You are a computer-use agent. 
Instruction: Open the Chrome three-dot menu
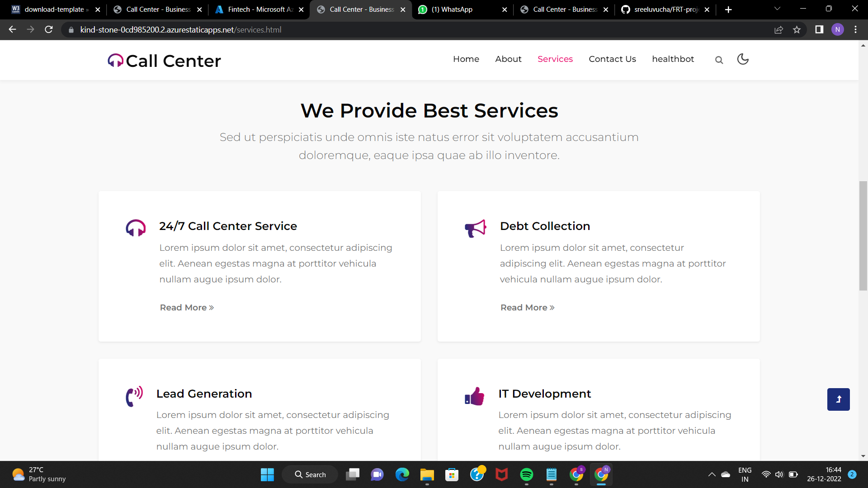coord(855,29)
